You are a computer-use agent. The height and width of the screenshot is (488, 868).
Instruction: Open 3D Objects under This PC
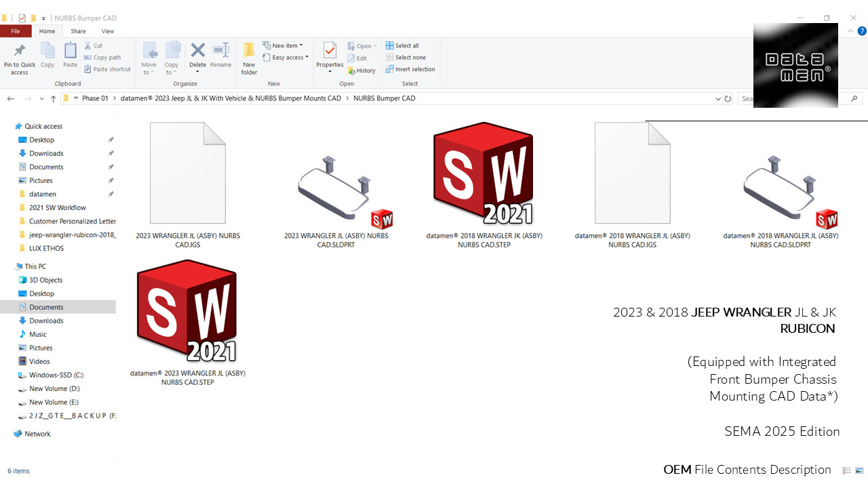pyautogui.click(x=45, y=280)
